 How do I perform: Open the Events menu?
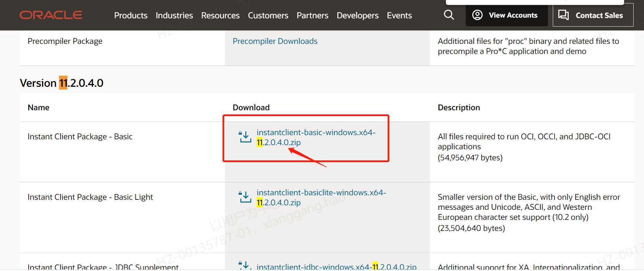(399, 15)
